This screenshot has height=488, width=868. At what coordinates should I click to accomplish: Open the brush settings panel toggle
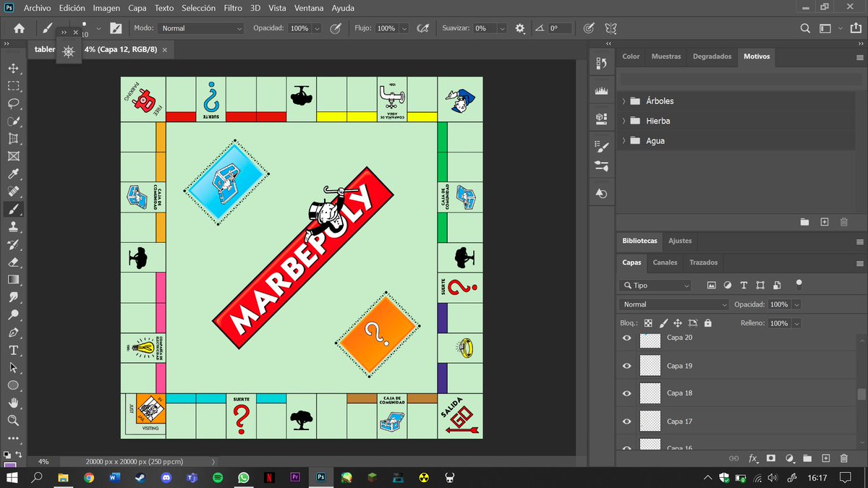pyautogui.click(x=116, y=28)
